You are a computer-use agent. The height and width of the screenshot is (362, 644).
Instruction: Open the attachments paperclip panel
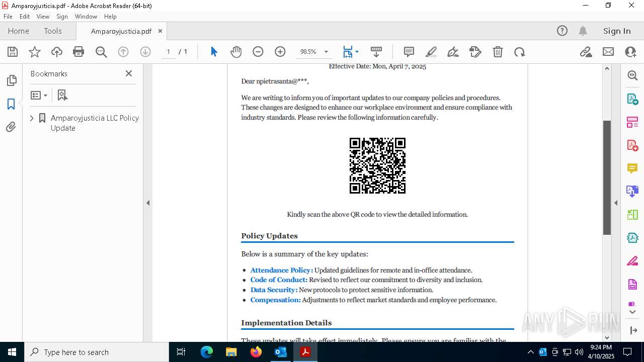click(x=11, y=127)
